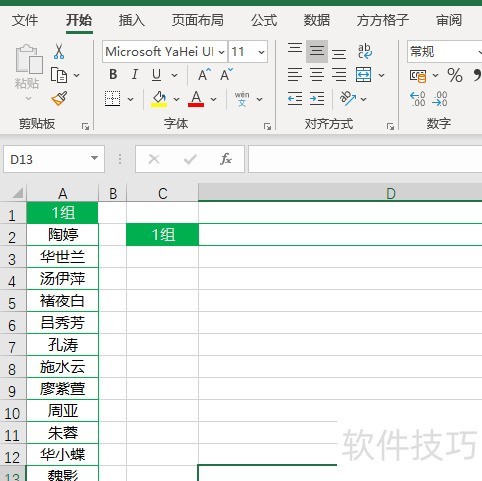482x481 pixels.
Task: Decrease font size with smaller A
Action: [227, 75]
